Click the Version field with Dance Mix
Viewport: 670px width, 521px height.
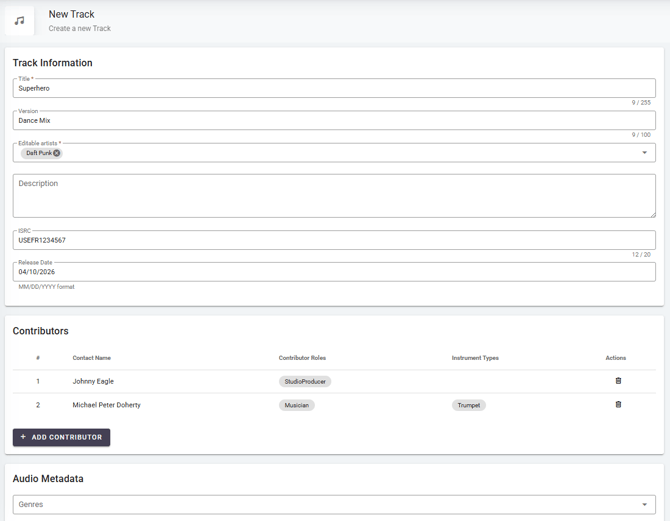[x=334, y=121]
